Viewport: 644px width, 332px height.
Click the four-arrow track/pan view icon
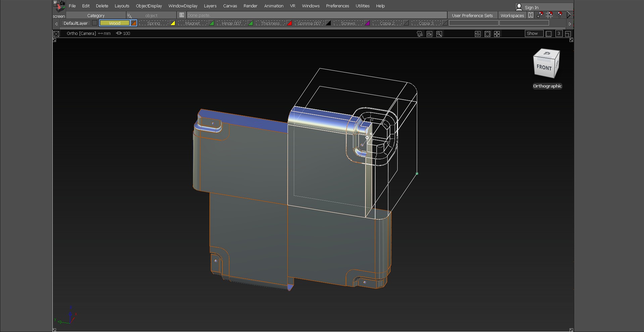[x=497, y=34]
